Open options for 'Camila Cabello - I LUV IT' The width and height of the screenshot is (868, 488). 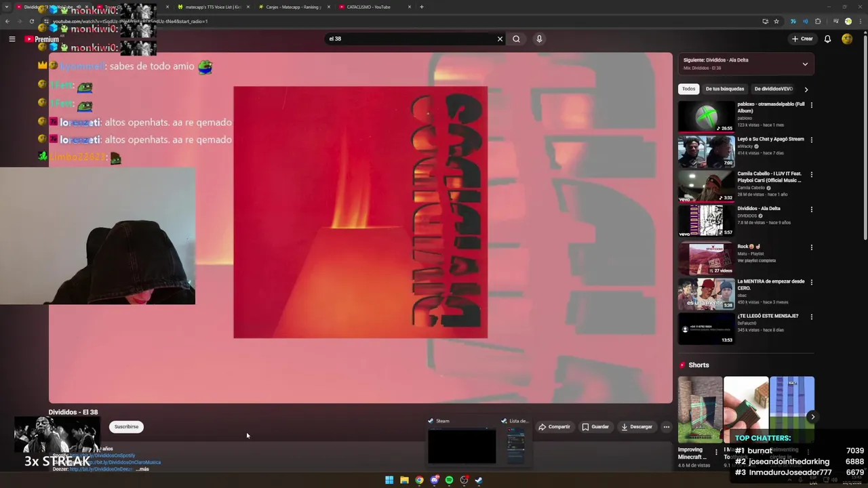click(x=811, y=174)
